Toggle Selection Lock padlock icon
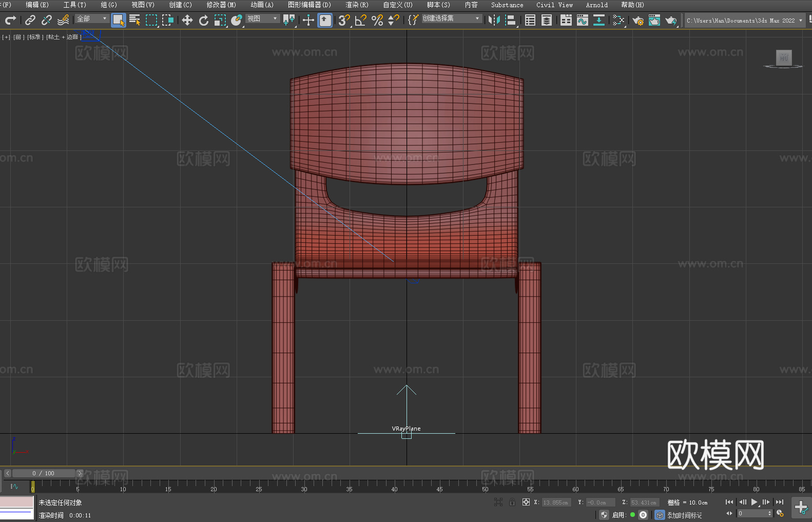 tap(512, 502)
